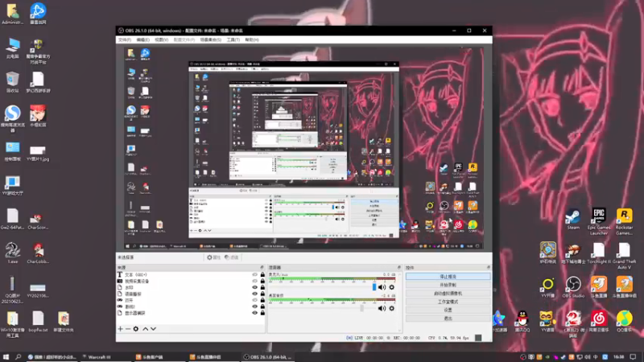Open QQ音乐 desktop icon
Screen dimensions: 644x362
pos(624,321)
